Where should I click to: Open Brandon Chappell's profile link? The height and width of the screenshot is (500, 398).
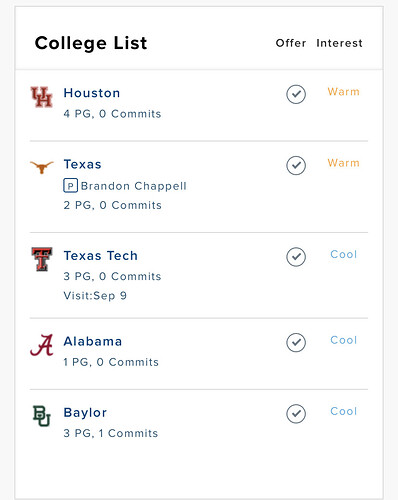[134, 186]
